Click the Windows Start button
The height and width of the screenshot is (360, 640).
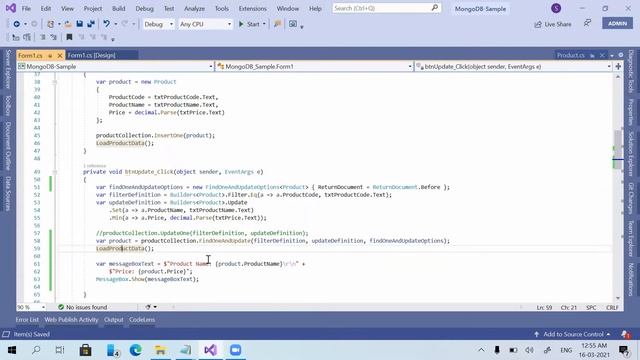tap(11, 350)
